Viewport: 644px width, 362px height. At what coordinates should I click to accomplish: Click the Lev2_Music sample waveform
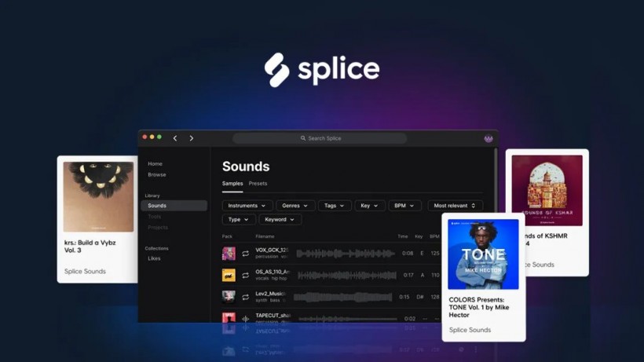click(343, 297)
